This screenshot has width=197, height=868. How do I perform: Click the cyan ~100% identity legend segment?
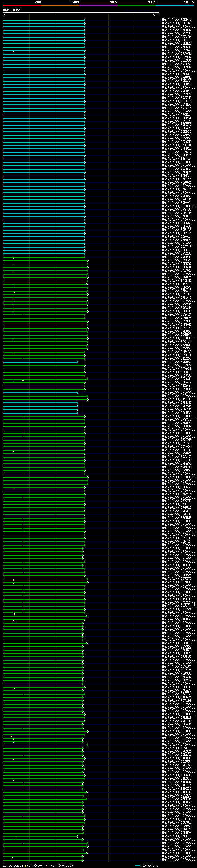coord(175,6)
